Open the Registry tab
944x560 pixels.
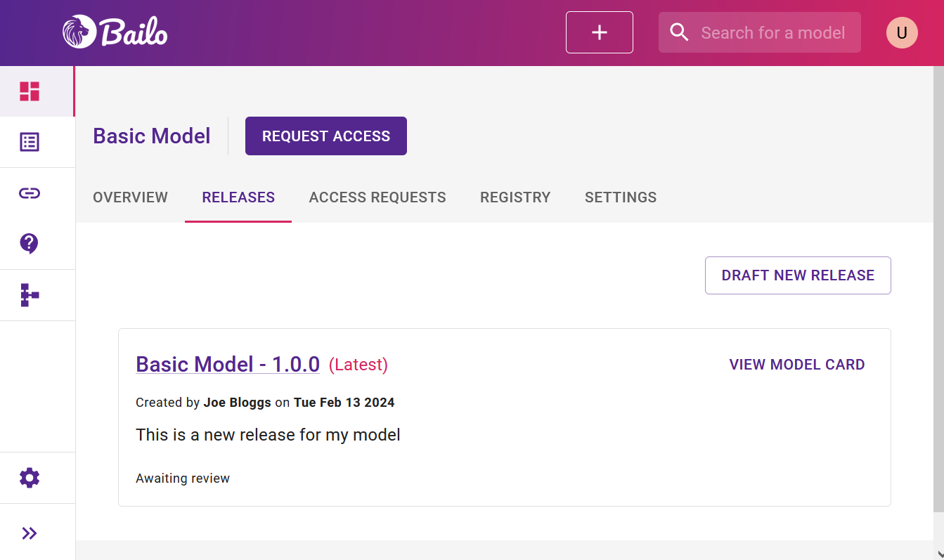coord(515,197)
